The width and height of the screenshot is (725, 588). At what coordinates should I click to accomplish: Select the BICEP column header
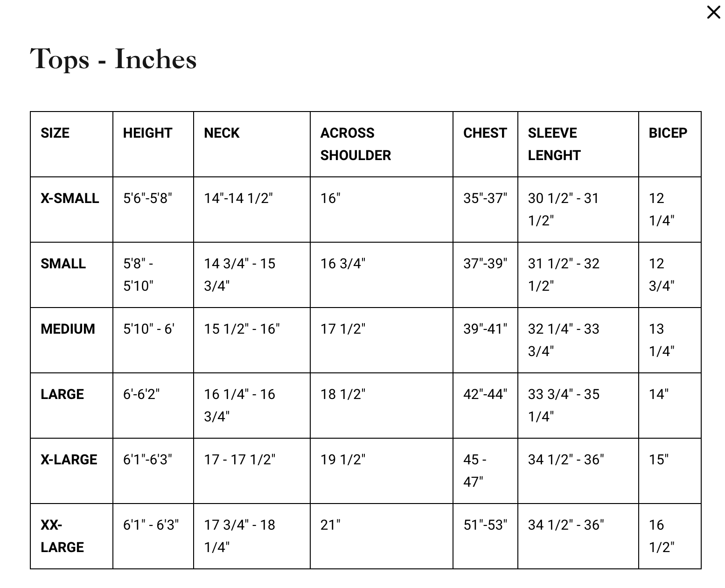668,133
